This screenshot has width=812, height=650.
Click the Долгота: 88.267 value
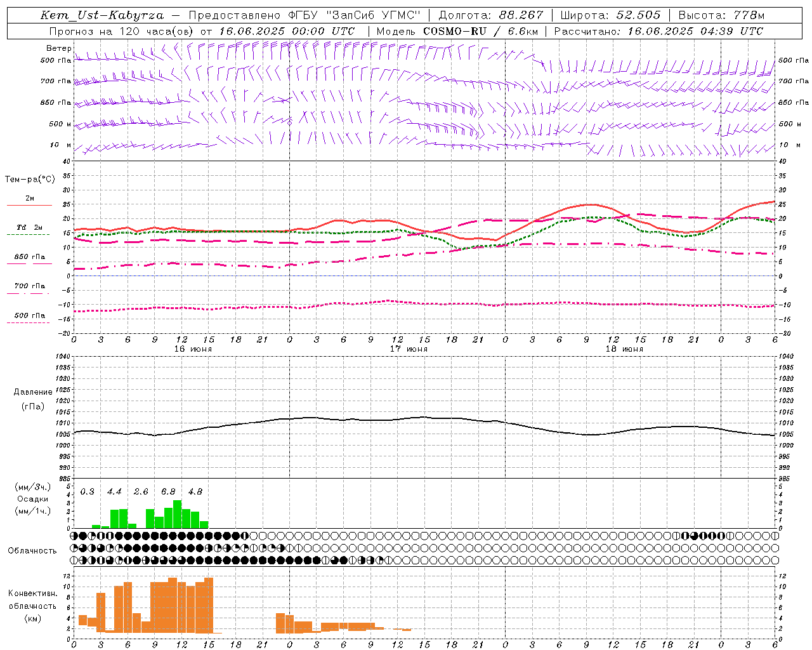pyautogui.click(x=490, y=15)
